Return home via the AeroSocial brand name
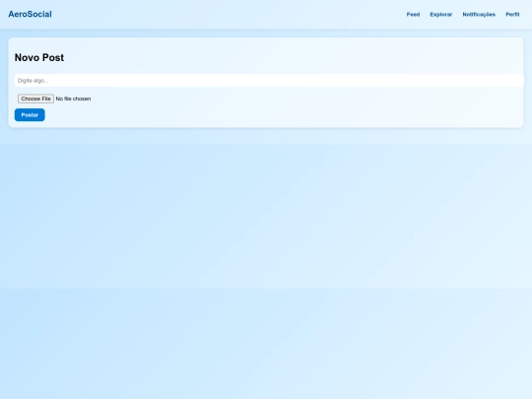Screen dimensions: 532x399 coord(30,14)
